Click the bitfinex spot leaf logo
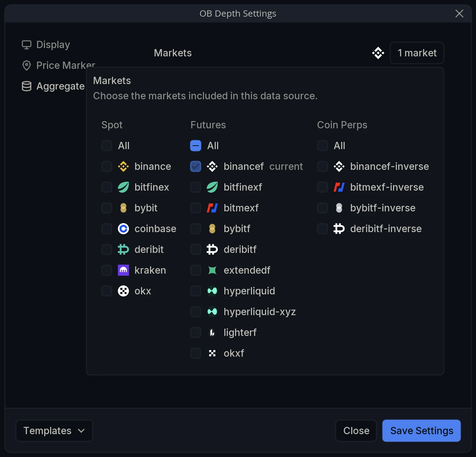This screenshot has height=457, width=476. [x=123, y=187]
